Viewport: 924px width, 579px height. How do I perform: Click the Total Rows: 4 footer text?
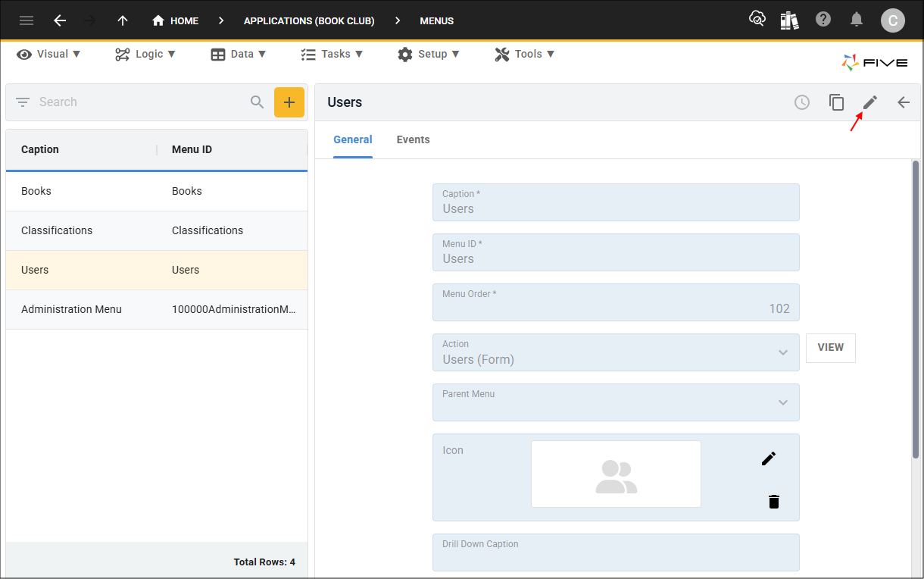coord(264,562)
